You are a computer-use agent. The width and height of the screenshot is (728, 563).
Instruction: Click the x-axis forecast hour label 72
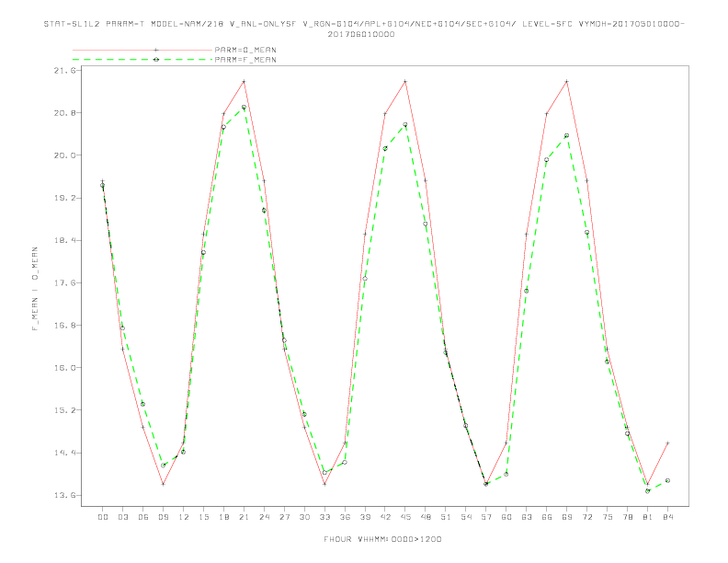click(587, 517)
